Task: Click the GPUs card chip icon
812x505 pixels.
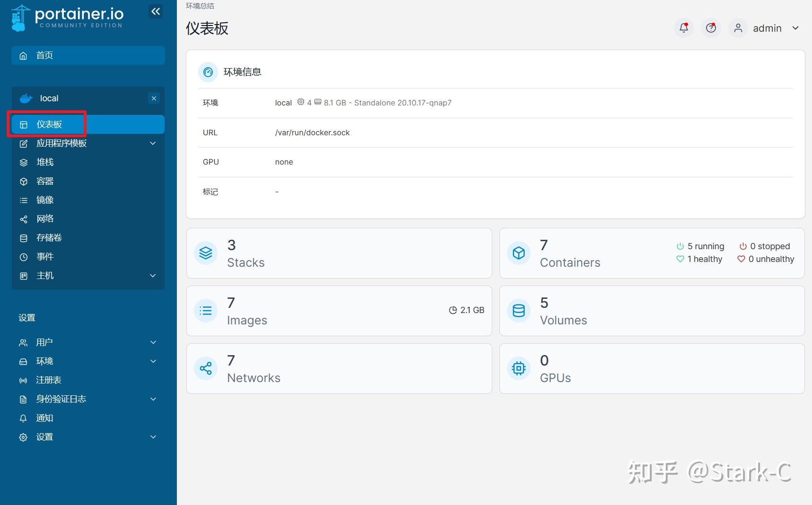Action: pos(518,368)
